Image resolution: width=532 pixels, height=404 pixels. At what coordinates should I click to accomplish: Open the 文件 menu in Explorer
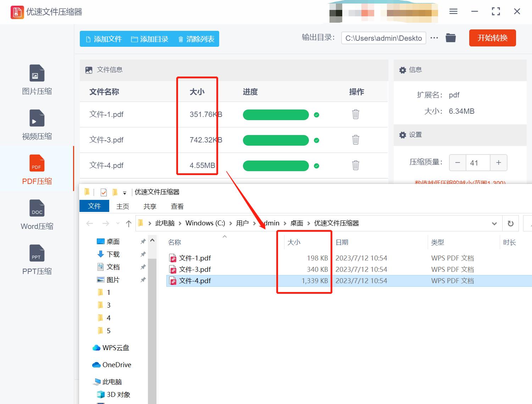(x=94, y=206)
